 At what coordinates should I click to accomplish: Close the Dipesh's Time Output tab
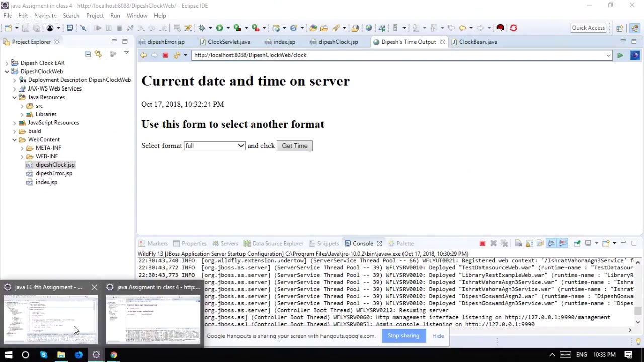pos(442,42)
